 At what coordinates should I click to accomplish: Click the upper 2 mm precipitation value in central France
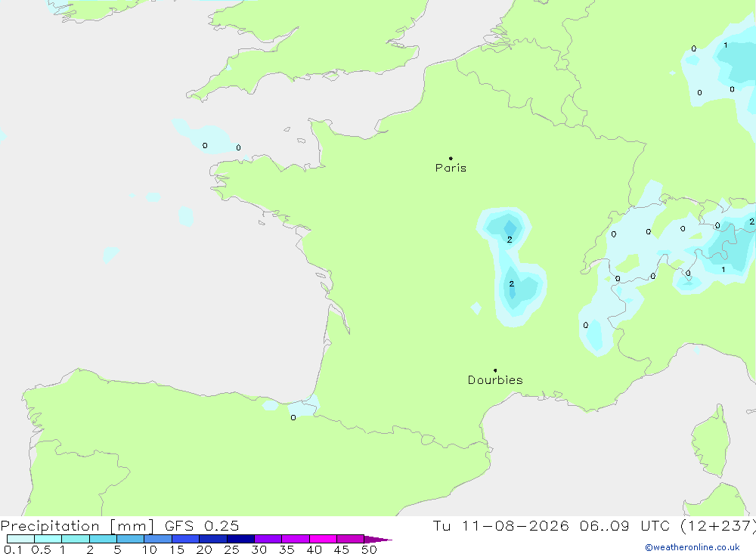[510, 239]
